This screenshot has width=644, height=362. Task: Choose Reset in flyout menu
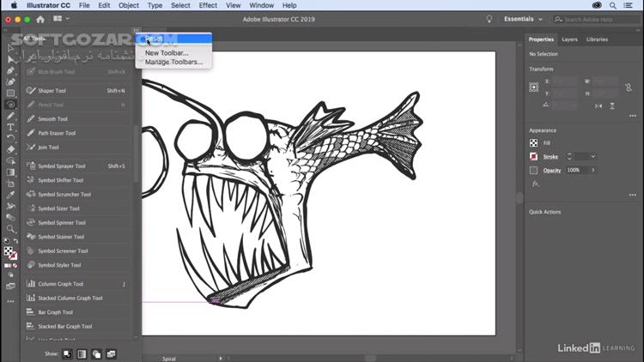(x=173, y=39)
